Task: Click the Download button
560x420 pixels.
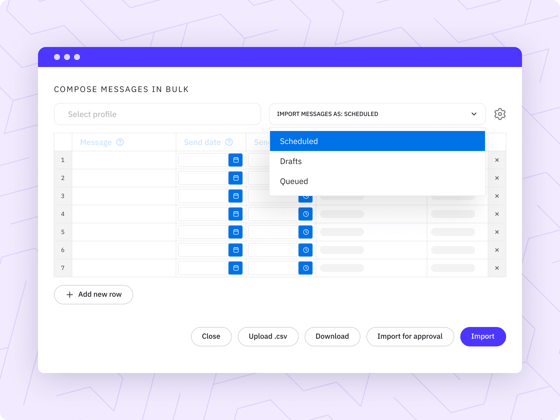Action: 332,336
